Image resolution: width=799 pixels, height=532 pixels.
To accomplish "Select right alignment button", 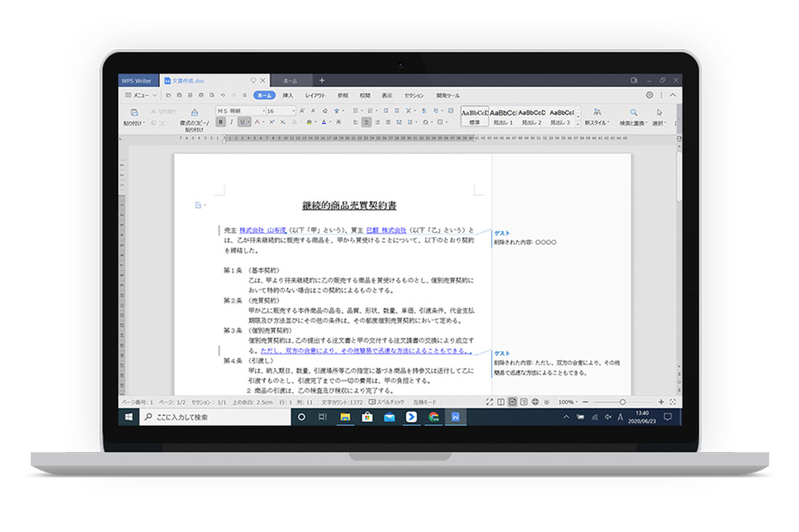I will pyautogui.click(x=377, y=122).
